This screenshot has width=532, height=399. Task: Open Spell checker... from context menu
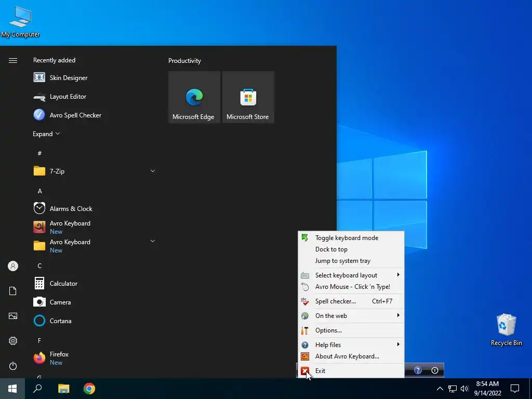click(x=351, y=301)
